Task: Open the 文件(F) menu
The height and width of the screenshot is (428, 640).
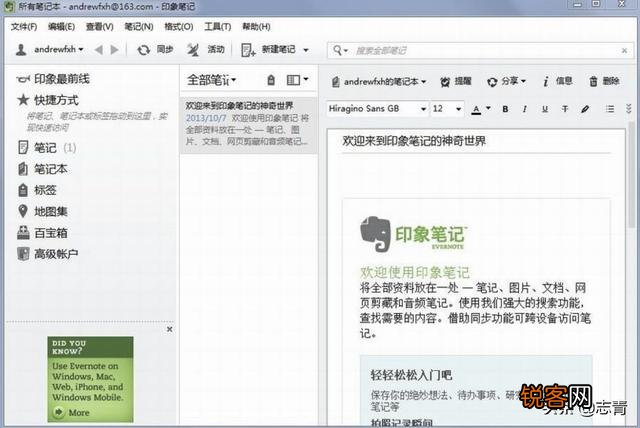Action: [x=24, y=27]
